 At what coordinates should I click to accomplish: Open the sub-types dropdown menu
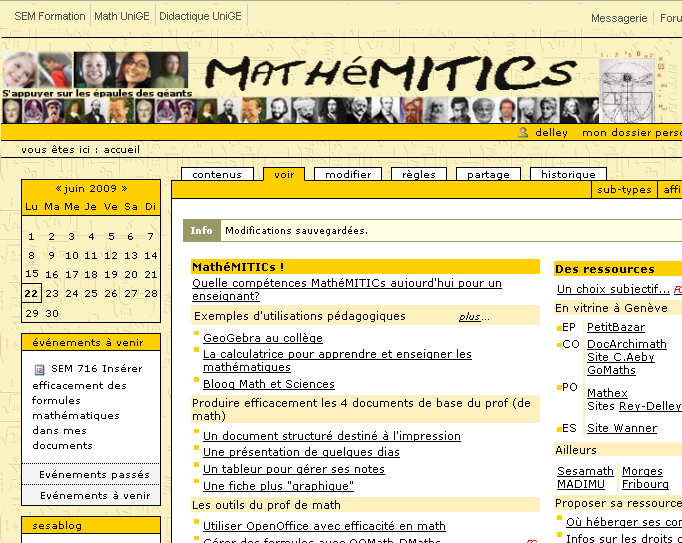[x=624, y=190]
